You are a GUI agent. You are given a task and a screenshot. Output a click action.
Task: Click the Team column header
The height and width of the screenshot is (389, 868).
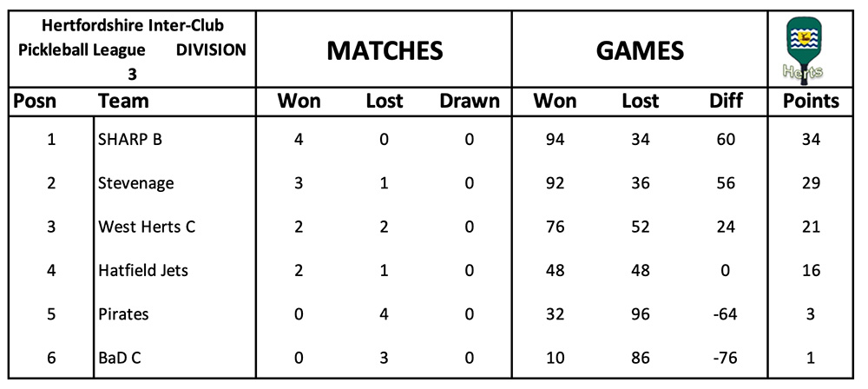click(x=123, y=101)
